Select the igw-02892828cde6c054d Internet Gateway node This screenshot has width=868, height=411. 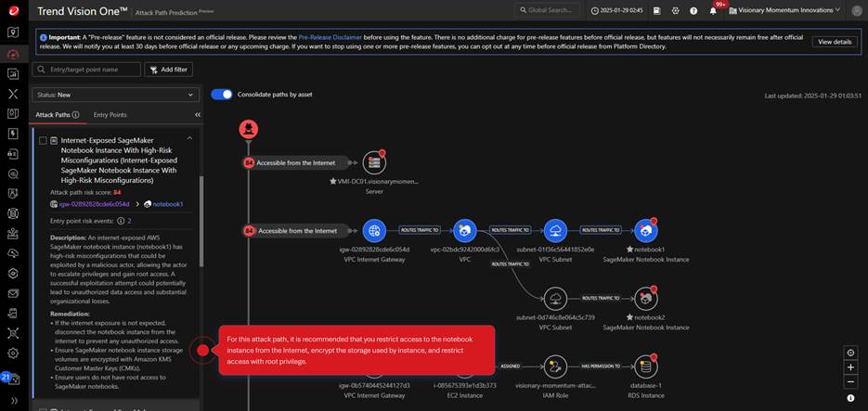(x=375, y=231)
